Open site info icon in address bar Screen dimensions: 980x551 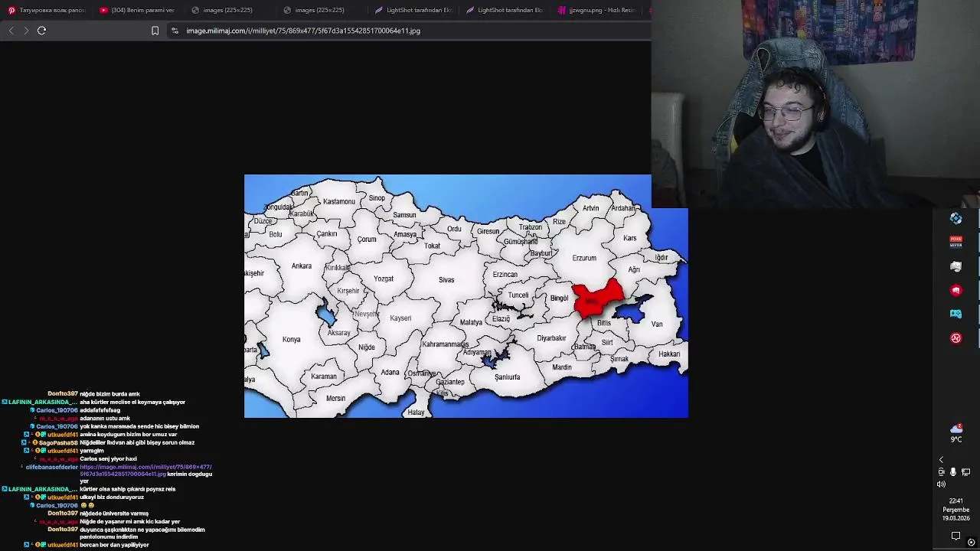click(x=175, y=31)
